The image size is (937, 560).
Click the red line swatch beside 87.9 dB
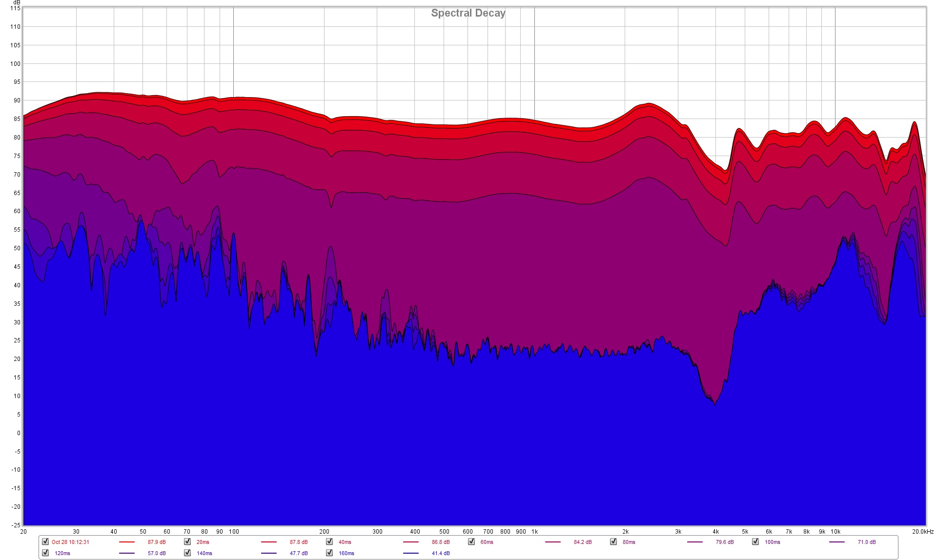pyautogui.click(x=126, y=542)
